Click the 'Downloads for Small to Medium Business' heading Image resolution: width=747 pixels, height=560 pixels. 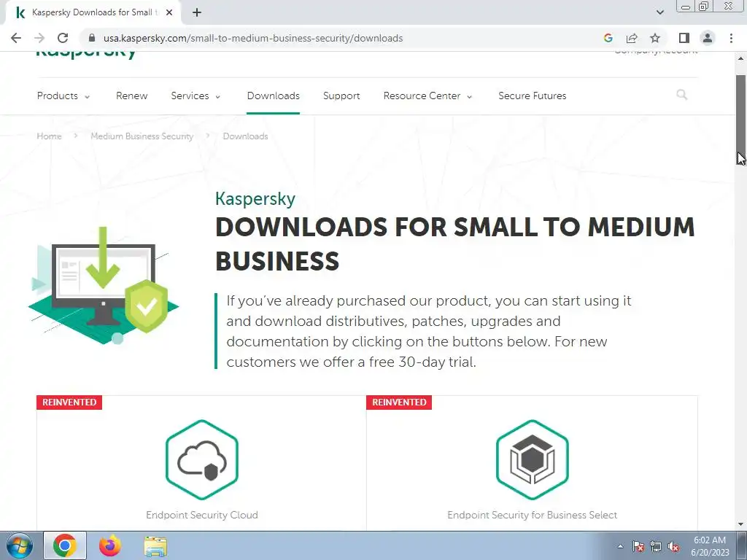454,244
